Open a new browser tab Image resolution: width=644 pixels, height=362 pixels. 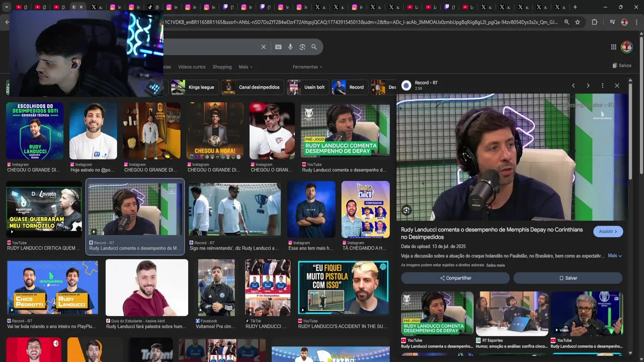(x=575, y=7)
